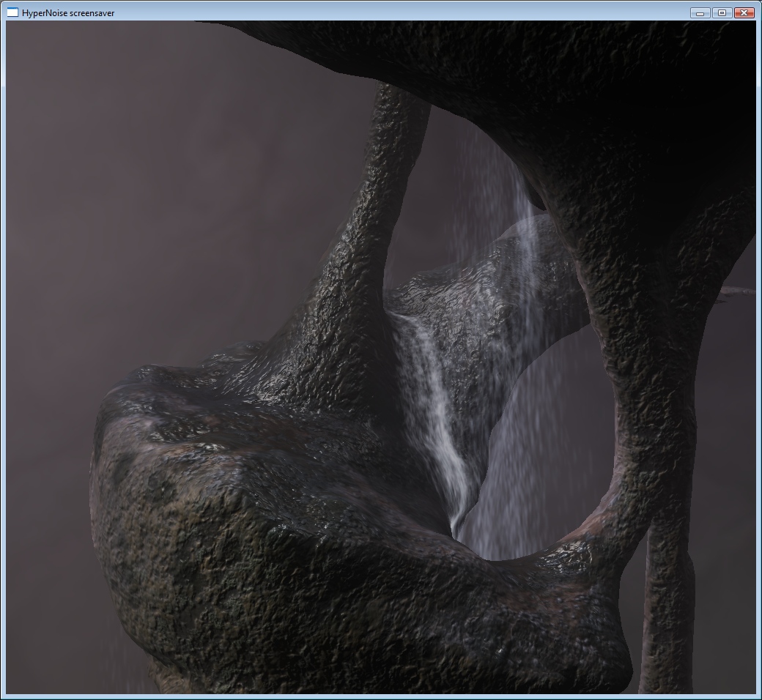The image size is (762, 700).
Task: Click the small rock spur at right edge
Action: tap(736, 291)
